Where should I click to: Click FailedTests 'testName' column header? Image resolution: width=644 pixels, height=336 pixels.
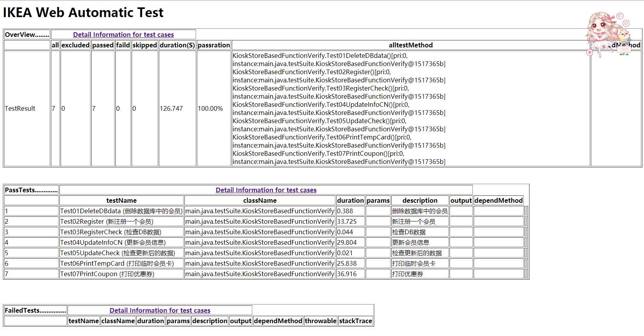(83, 321)
